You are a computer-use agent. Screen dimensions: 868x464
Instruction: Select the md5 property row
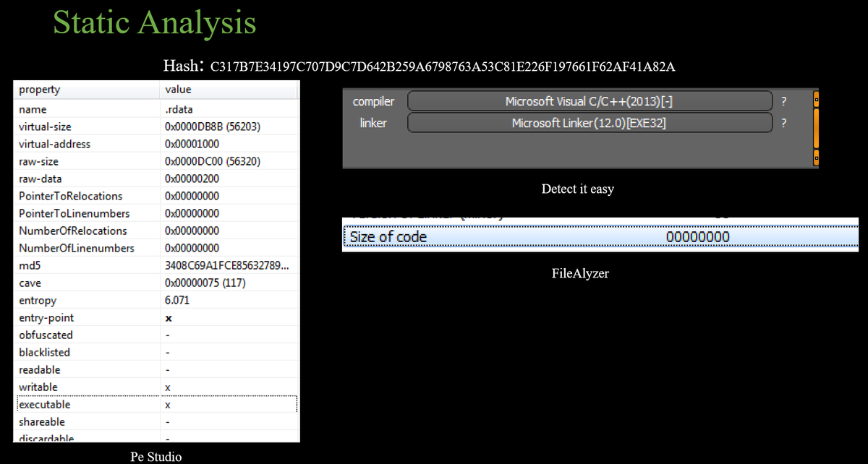tap(156, 266)
